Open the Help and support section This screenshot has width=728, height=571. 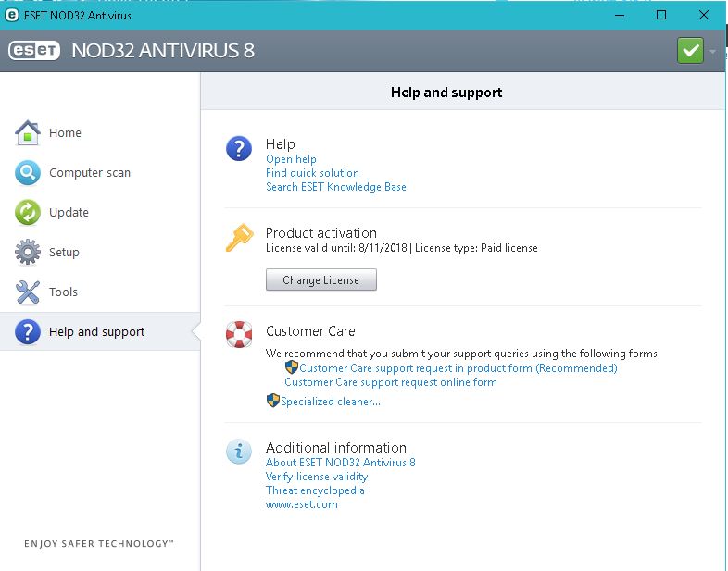coord(96,332)
